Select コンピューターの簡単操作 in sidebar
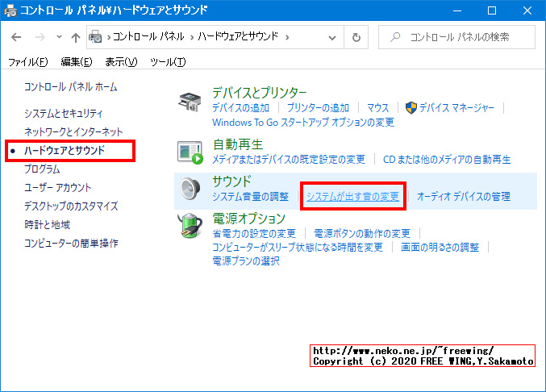 (x=71, y=243)
